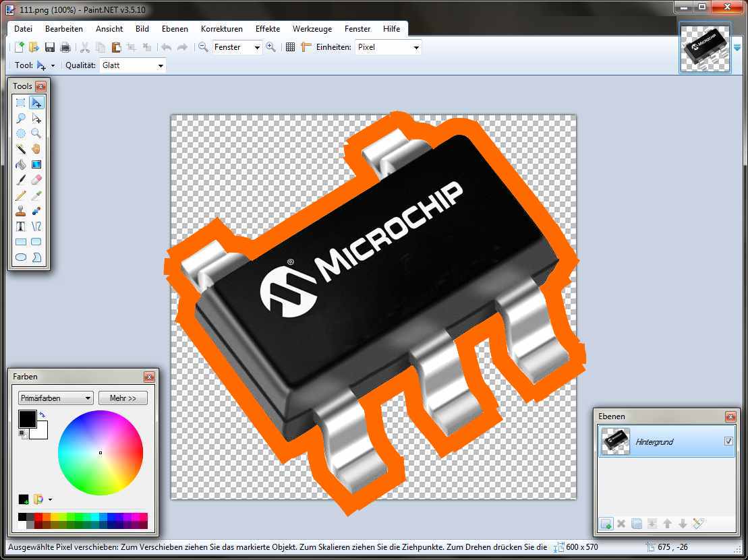Open the Fenster menu
The width and height of the screenshot is (748, 560).
click(357, 28)
